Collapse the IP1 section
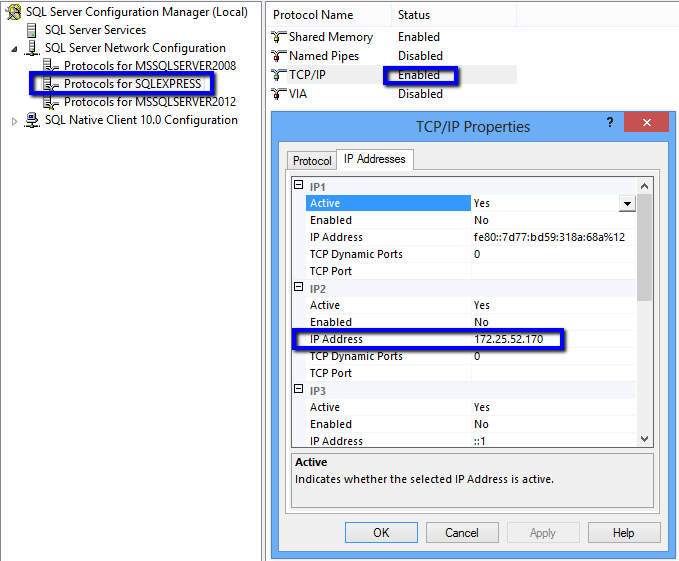The image size is (679, 561). [298, 185]
